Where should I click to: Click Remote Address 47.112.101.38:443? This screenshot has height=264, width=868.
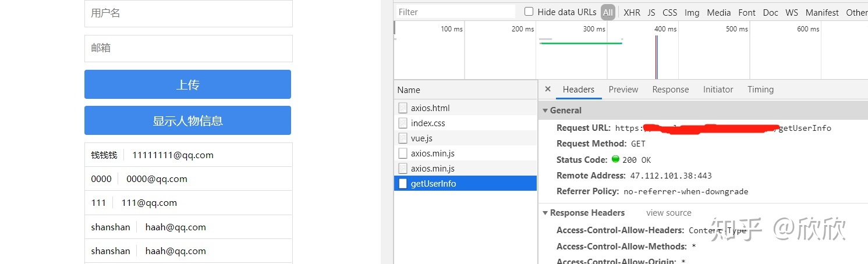(671, 176)
